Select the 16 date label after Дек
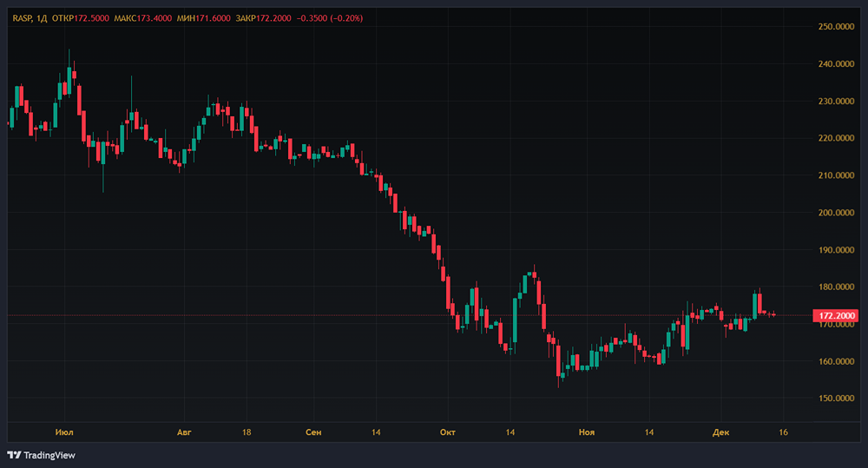This screenshot has width=868, height=468. [x=783, y=432]
